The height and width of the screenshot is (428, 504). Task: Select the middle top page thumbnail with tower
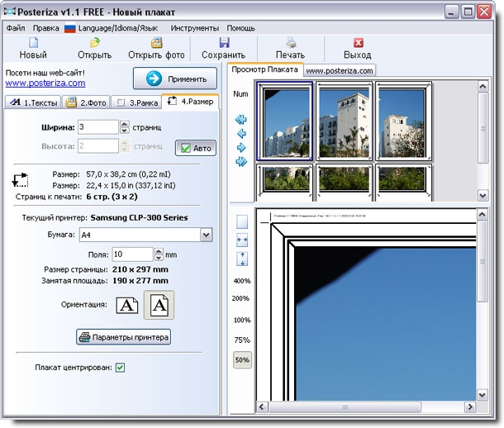tap(344, 121)
